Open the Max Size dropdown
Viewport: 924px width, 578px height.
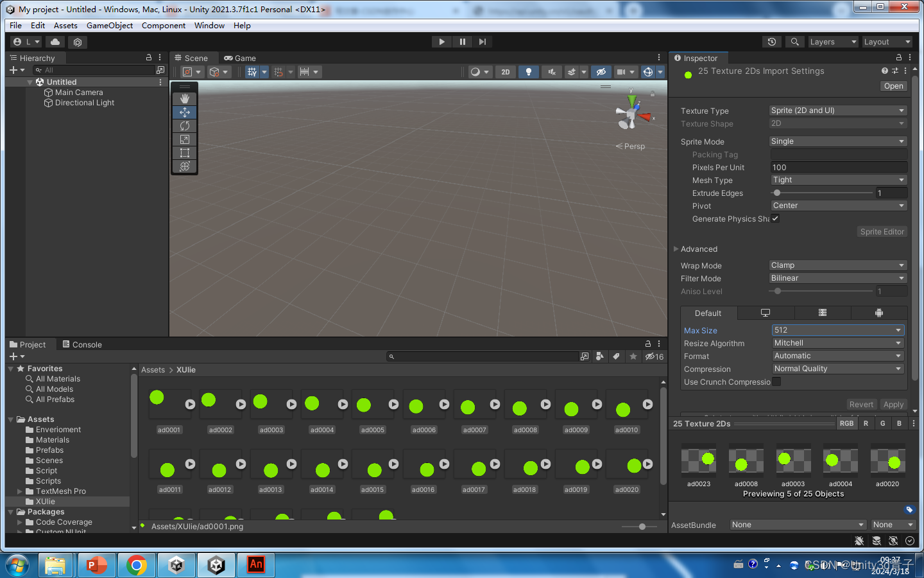click(x=837, y=330)
